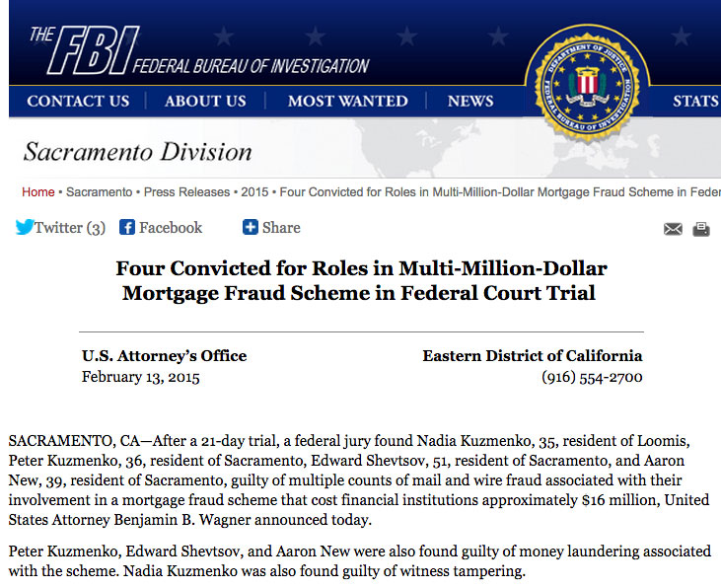
Task: Click the Facebook share text link
Action: (171, 227)
